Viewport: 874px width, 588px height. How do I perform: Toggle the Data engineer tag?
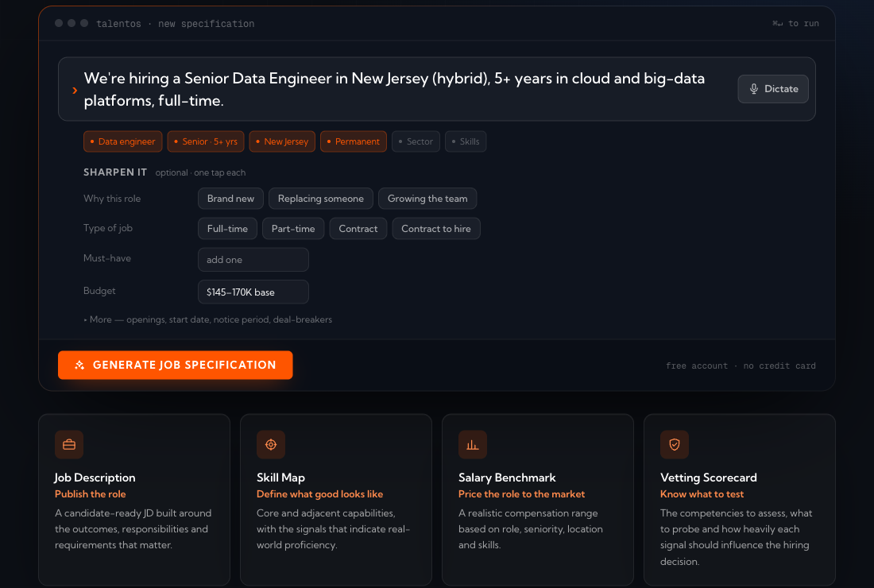coord(122,141)
